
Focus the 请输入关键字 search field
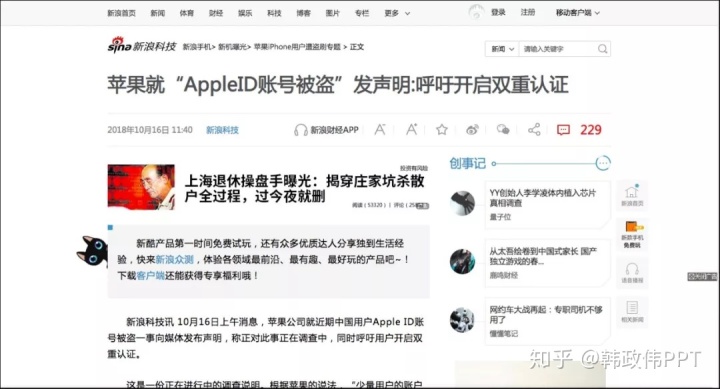click(557, 49)
